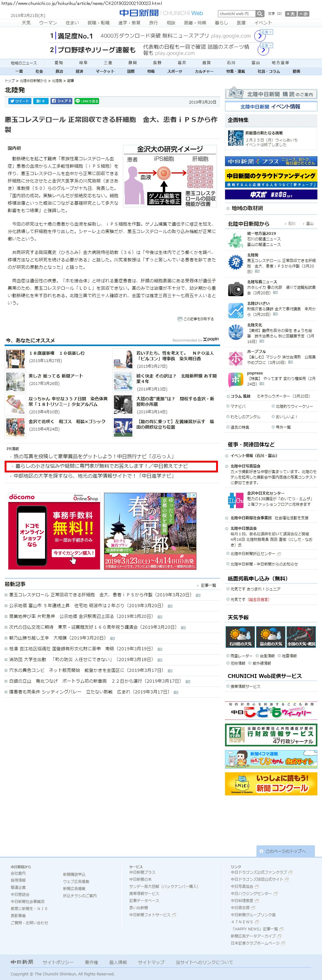Click the search magnifier icon
Image resolution: width=322 pixels, height=980 pixels.
[260, 14]
